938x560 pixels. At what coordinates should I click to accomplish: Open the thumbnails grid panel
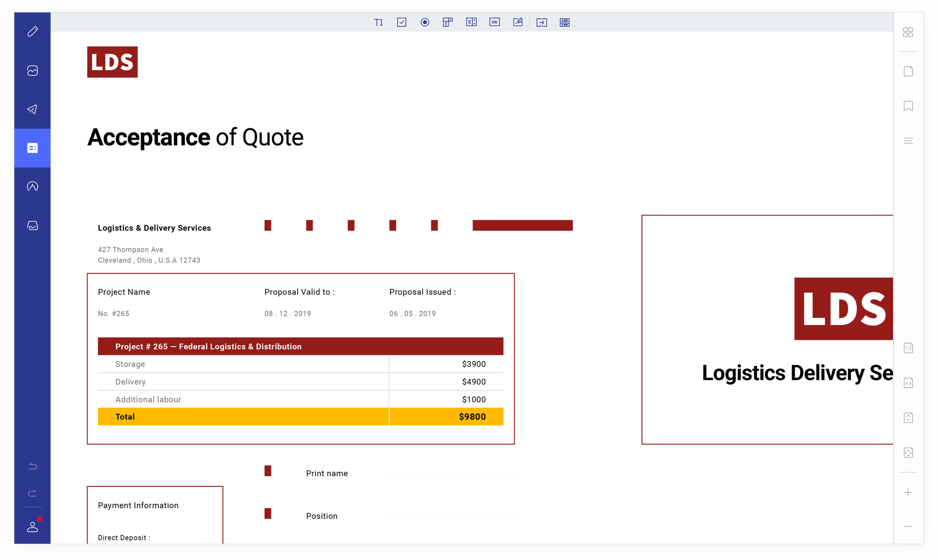(908, 32)
